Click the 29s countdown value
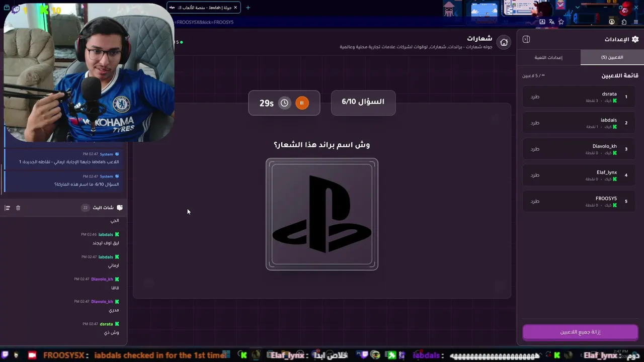The width and height of the screenshot is (644, 362). tap(267, 103)
